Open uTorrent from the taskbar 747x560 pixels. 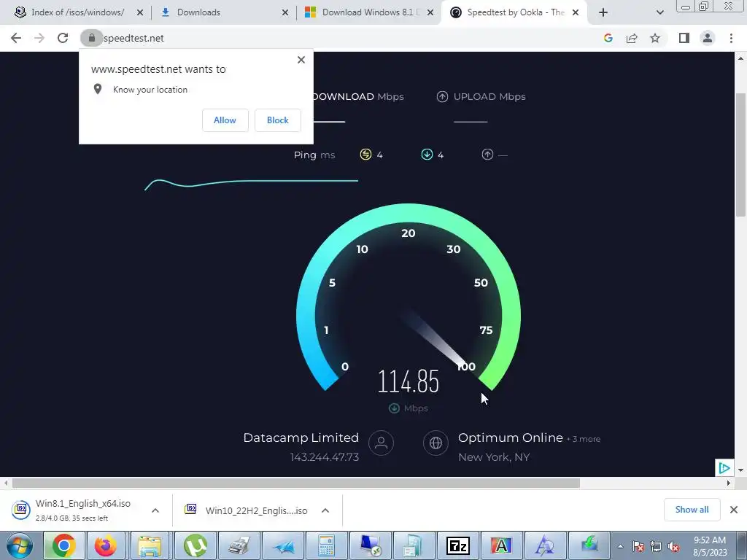[x=196, y=545]
